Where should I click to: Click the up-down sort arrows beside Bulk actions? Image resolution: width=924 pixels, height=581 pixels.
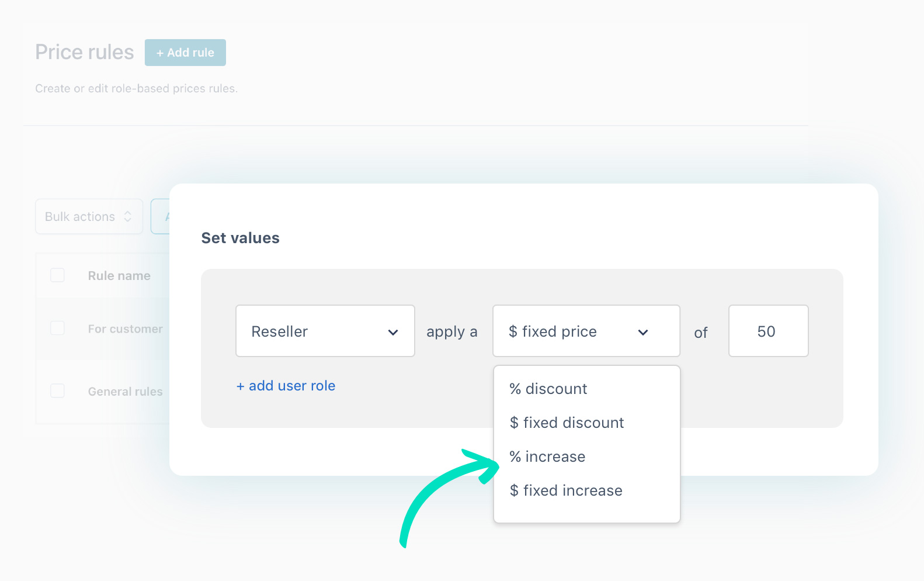coord(127,216)
